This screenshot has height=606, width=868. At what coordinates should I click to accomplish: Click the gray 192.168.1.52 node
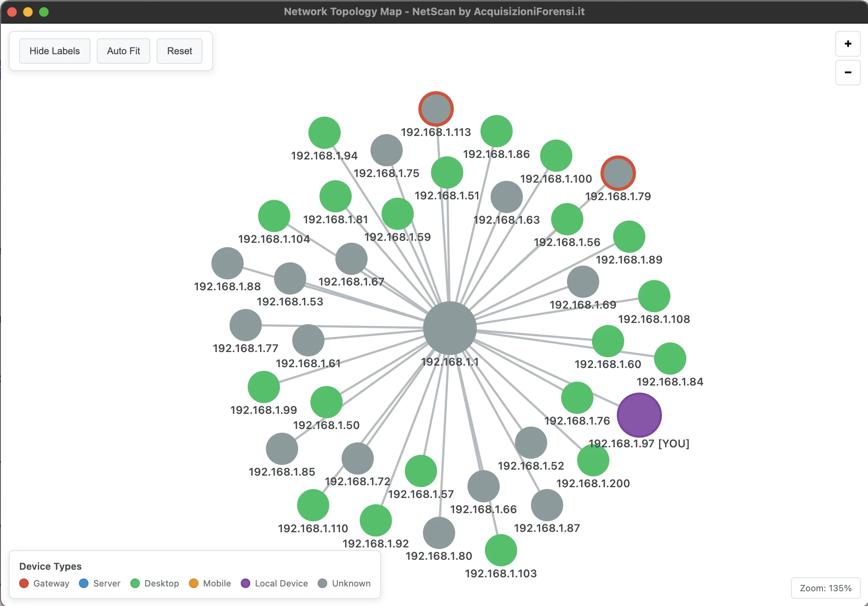coord(531,443)
